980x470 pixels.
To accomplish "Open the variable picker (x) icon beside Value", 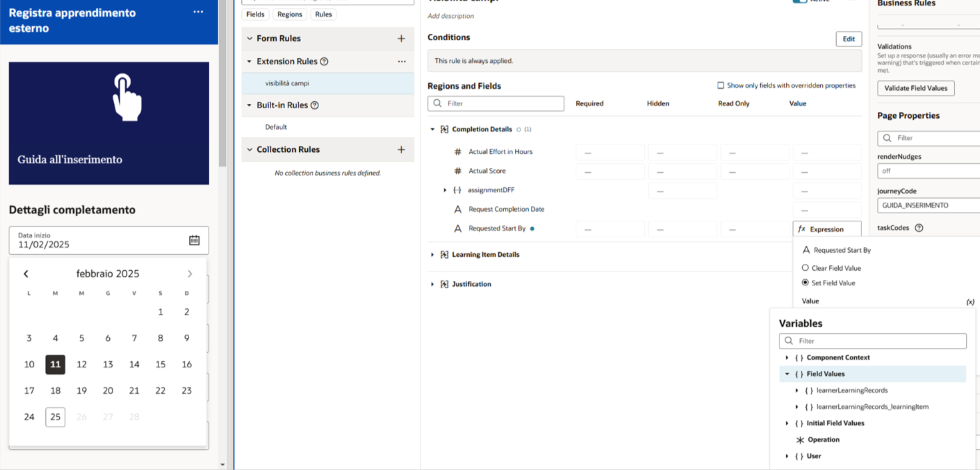I will (971, 301).
